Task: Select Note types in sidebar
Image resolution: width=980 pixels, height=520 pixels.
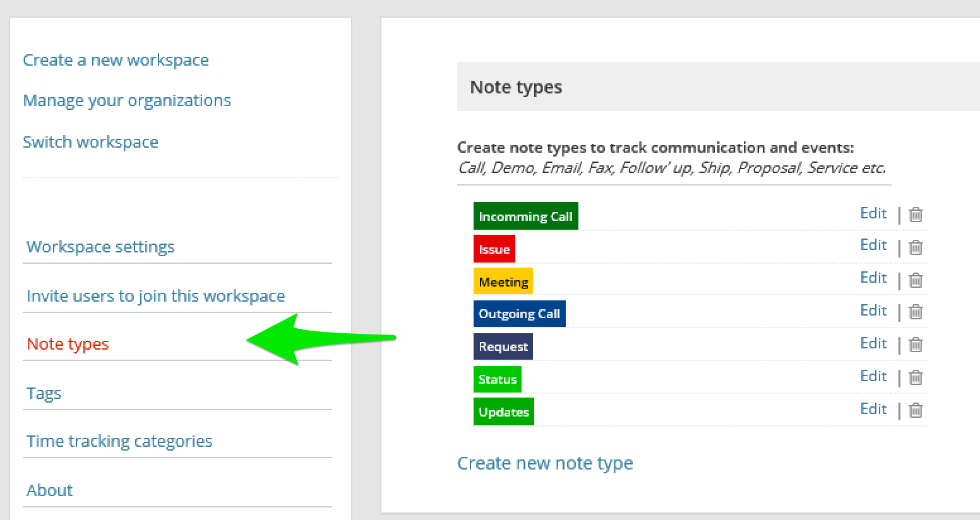Action: point(68,344)
